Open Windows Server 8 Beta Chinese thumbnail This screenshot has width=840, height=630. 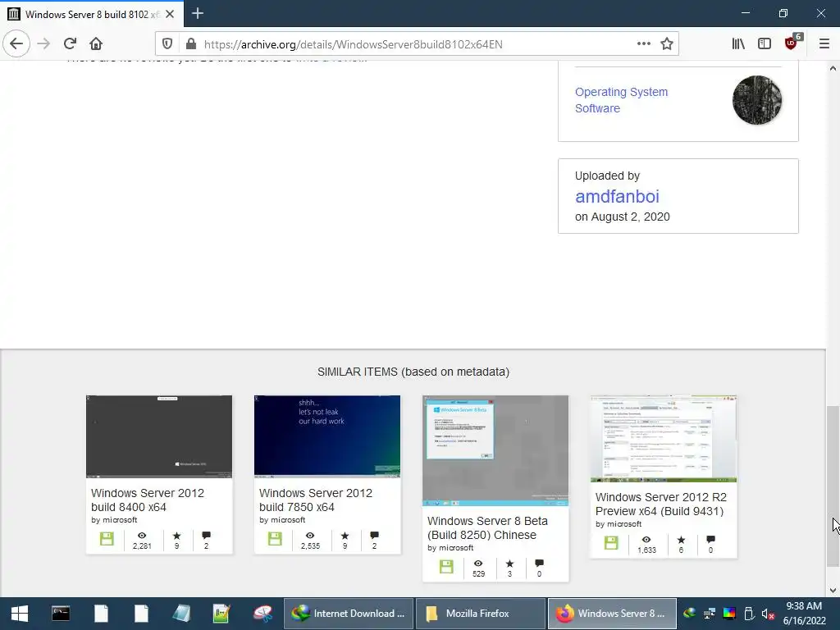pos(495,450)
